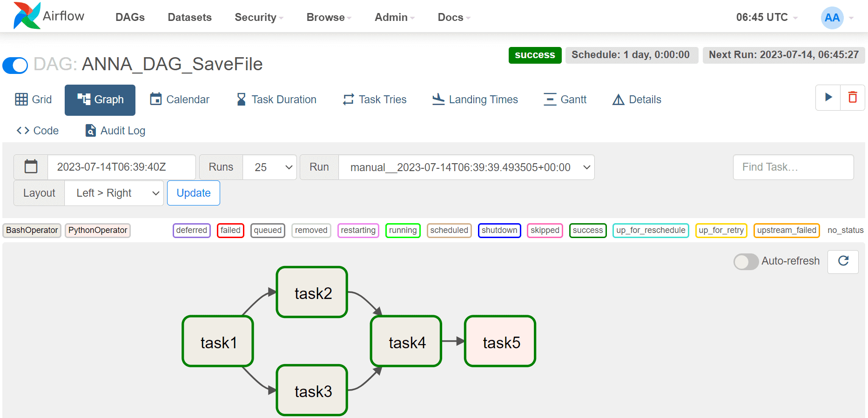The image size is (868, 418).
Task: Open the Code view link
Action: point(38,131)
